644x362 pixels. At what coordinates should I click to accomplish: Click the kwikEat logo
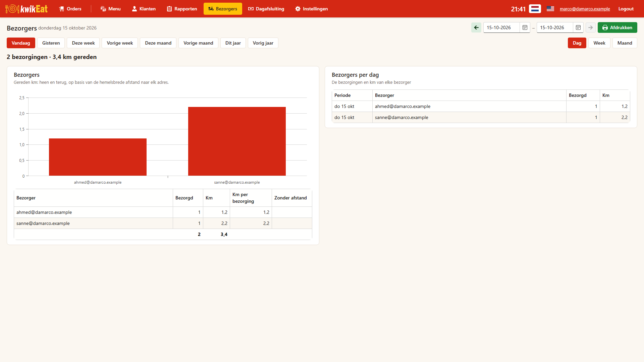tap(26, 9)
